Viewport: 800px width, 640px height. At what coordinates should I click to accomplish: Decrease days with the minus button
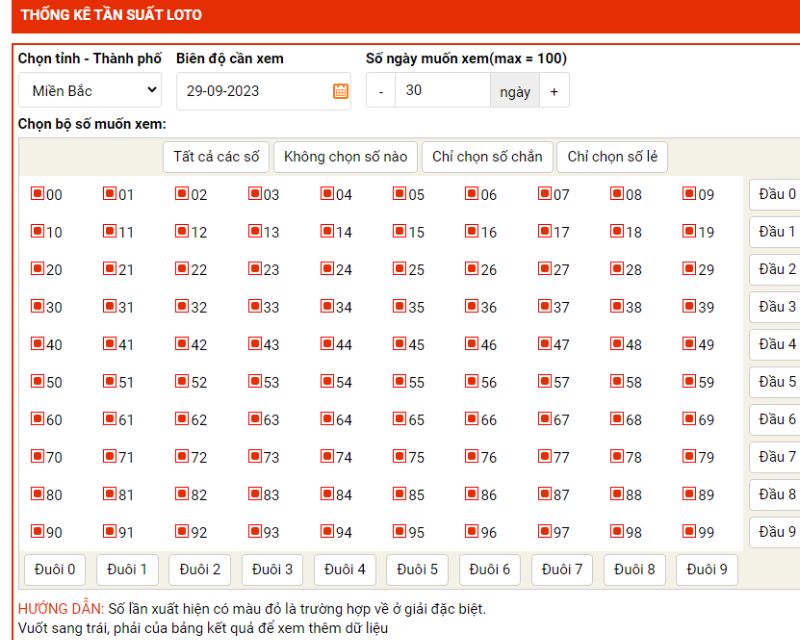click(381, 91)
